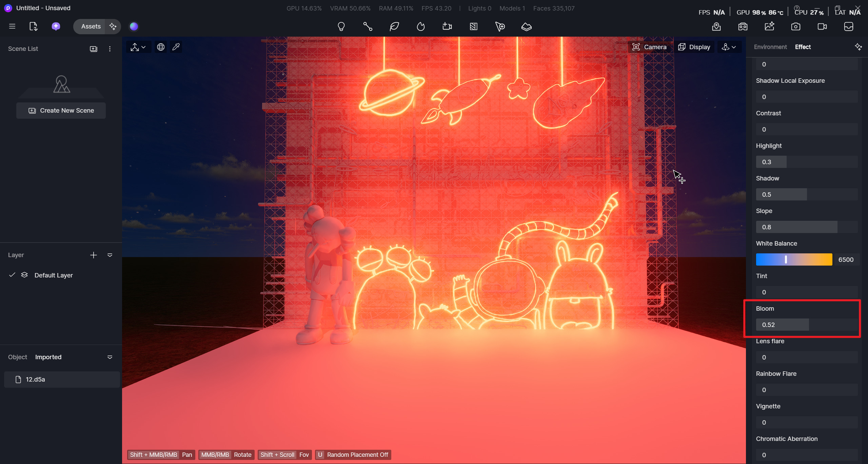Switch to the Environment tab
This screenshot has height=464, width=868.
click(x=770, y=47)
